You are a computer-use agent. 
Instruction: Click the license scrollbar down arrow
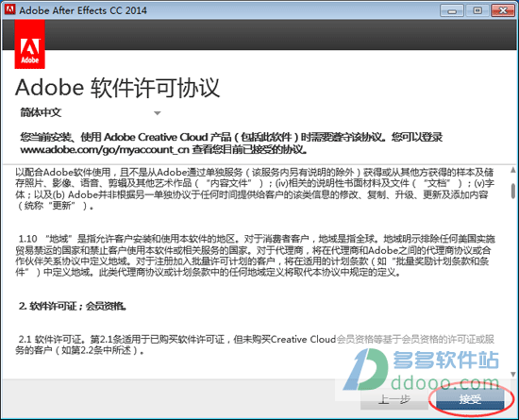click(513, 375)
